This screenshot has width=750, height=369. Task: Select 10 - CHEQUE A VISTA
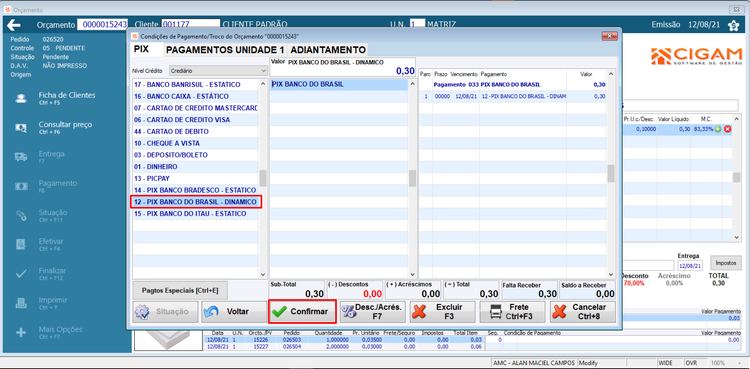[196, 143]
